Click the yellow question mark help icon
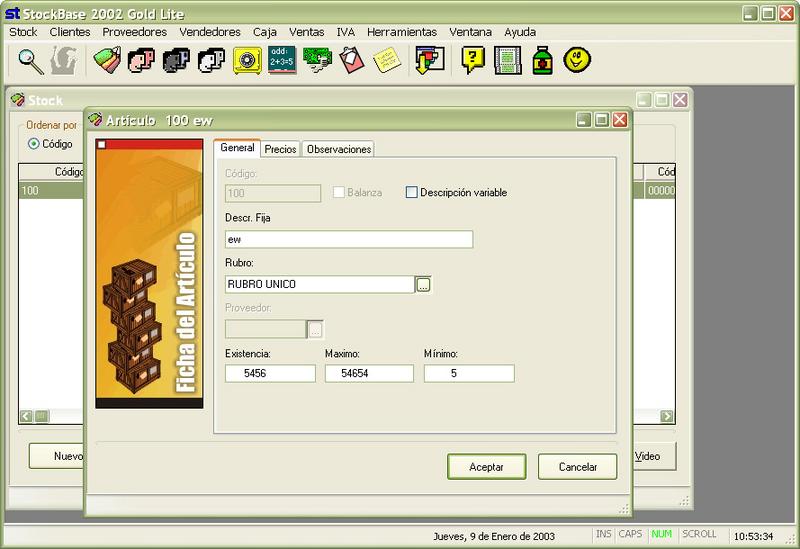The width and height of the screenshot is (800, 549). tap(473, 61)
